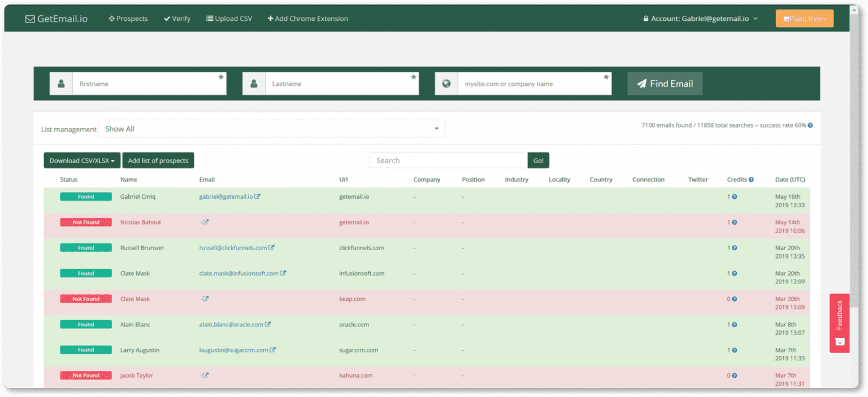Click the GetEmail.io envelope logo icon
Image resolution: width=868 pixels, height=397 pixels.
[30, 19]
